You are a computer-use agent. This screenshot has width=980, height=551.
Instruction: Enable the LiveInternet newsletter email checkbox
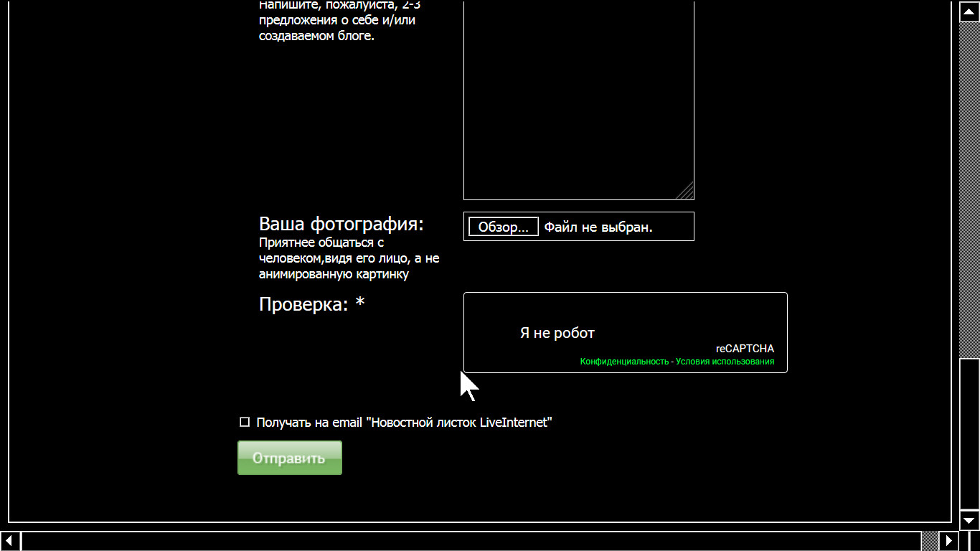coord(245,422)
